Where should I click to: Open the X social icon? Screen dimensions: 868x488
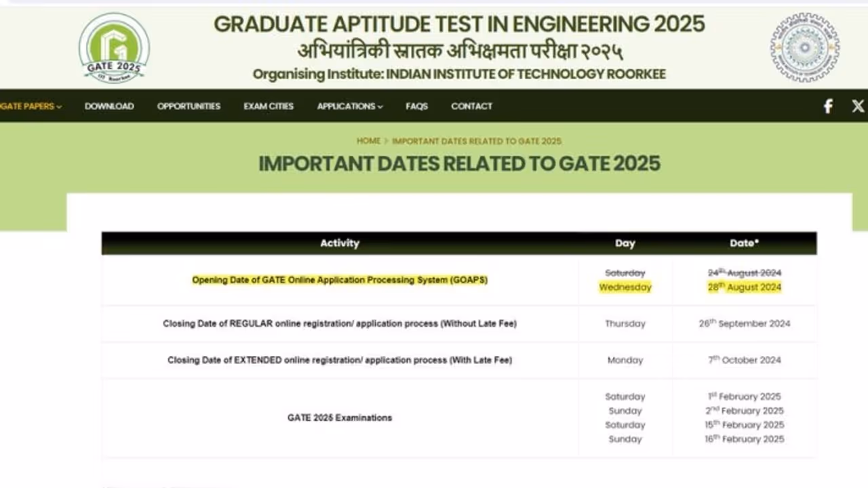(x=858, y=106)
